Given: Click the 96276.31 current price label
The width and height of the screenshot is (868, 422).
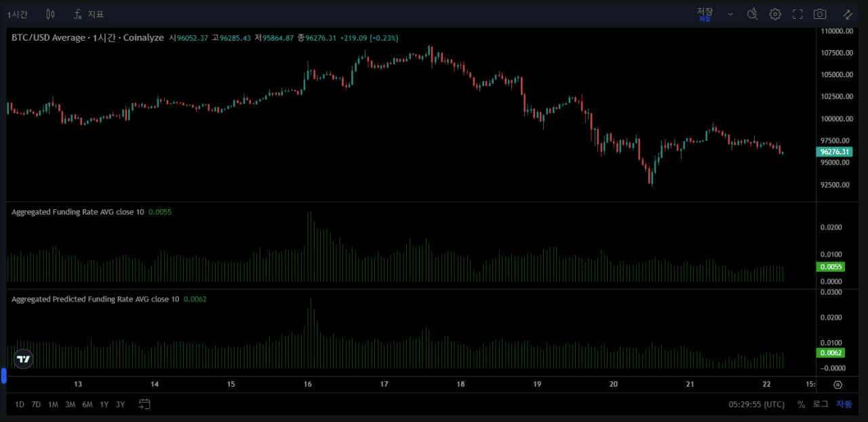Looking at the screenshot, I should click(x=835, y=152).
